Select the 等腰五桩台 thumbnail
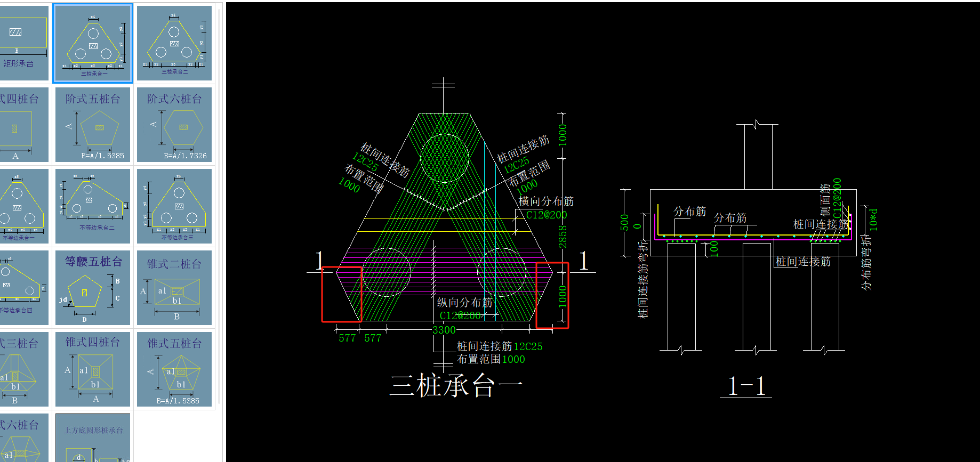 93,288
